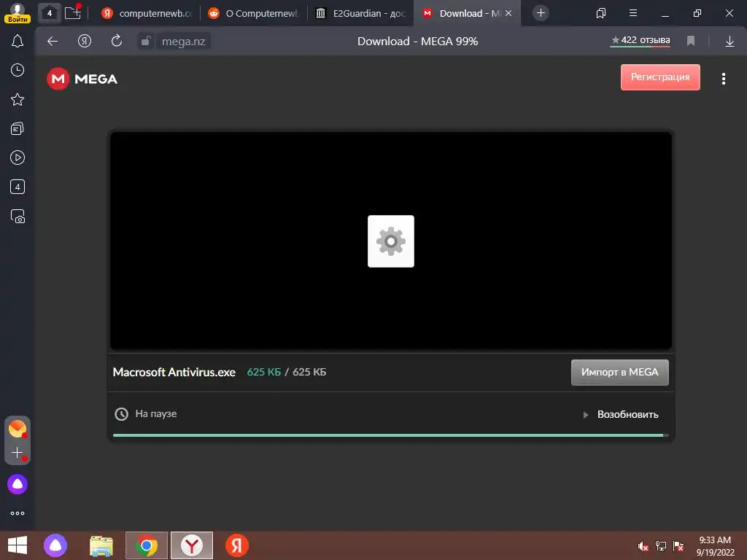Open screenshot tool icon in sidebar
Screen dimensions: 747x560
click(x=18, y=216)
